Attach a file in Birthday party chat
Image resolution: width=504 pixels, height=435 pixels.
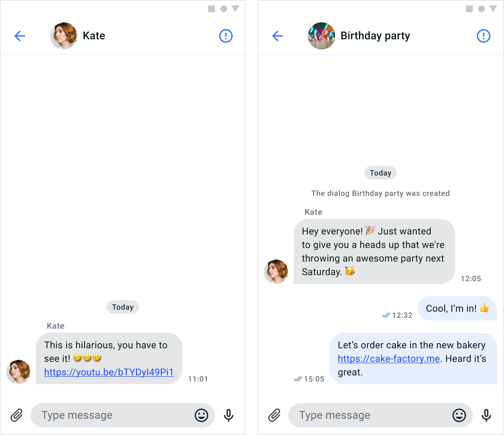[274, 415]
